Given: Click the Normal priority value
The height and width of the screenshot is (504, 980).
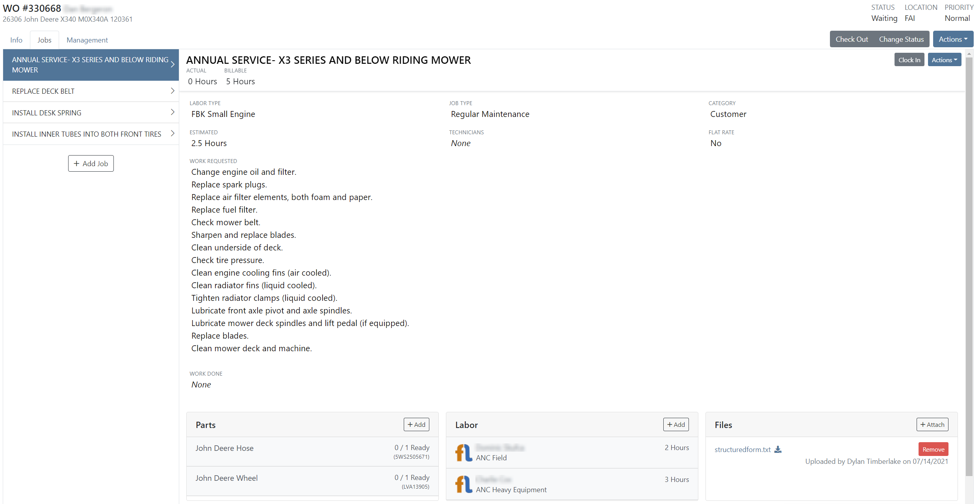Looking at the screenshot, I should [957, 18].
